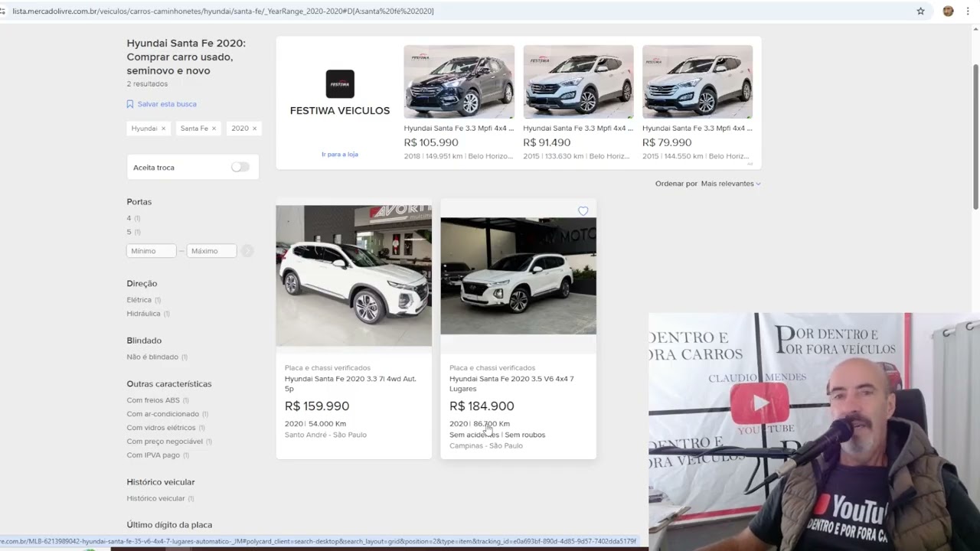
Task: Open the R$ 105.990 Santa Fe thumbnail
Action: [x=459, y=81]
